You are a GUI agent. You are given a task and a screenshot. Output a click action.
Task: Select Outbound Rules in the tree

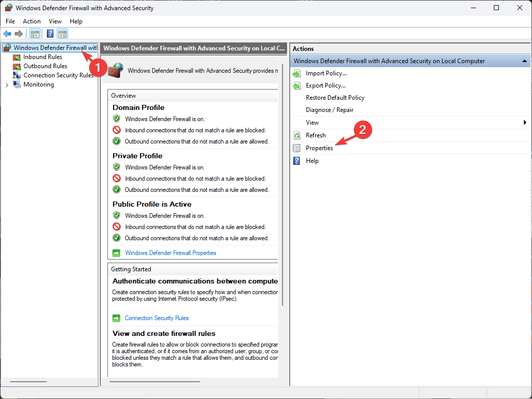[45, 66]
